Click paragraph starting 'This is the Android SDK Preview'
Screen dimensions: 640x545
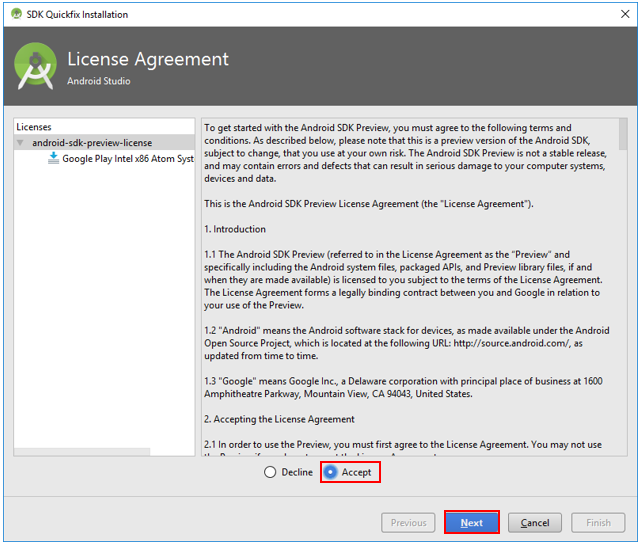pos(369,204)
